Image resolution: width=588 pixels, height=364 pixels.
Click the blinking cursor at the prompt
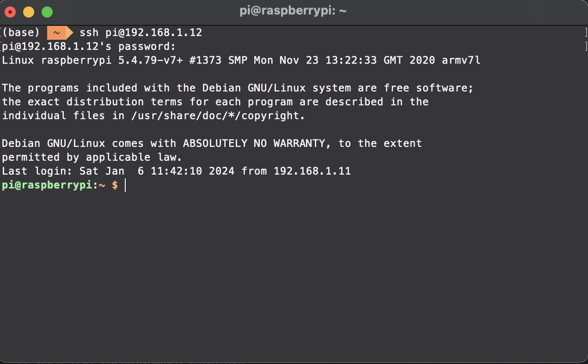(125, 185)
